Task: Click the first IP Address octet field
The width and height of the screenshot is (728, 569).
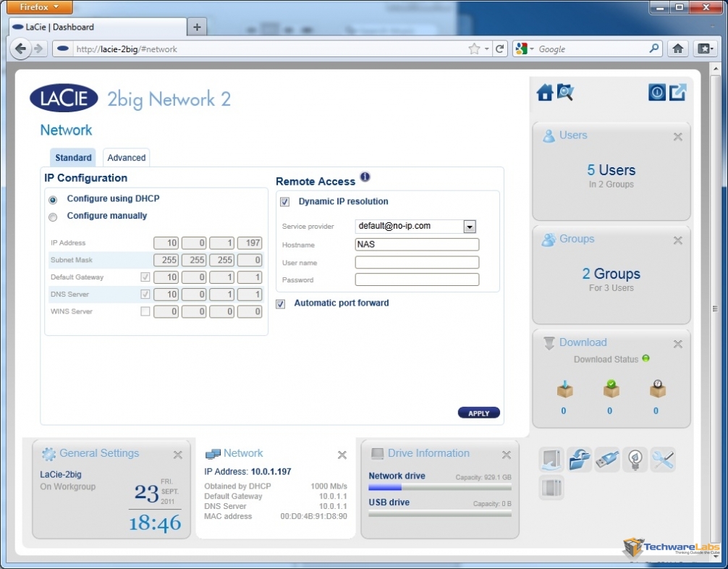Action: tap(166, 243)
